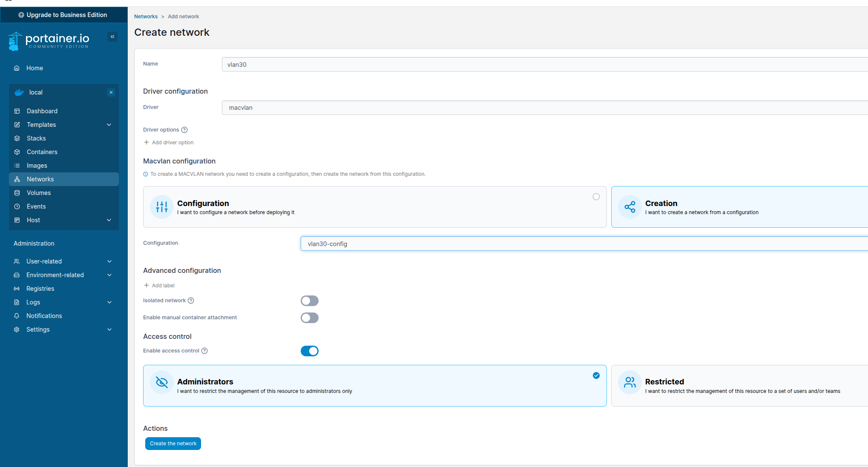The width and height of the screenshot is (868, 467).
Task: Collapse the sidebar with the double-chevron button
Action: pyautogui.click(x=112, y=37)
